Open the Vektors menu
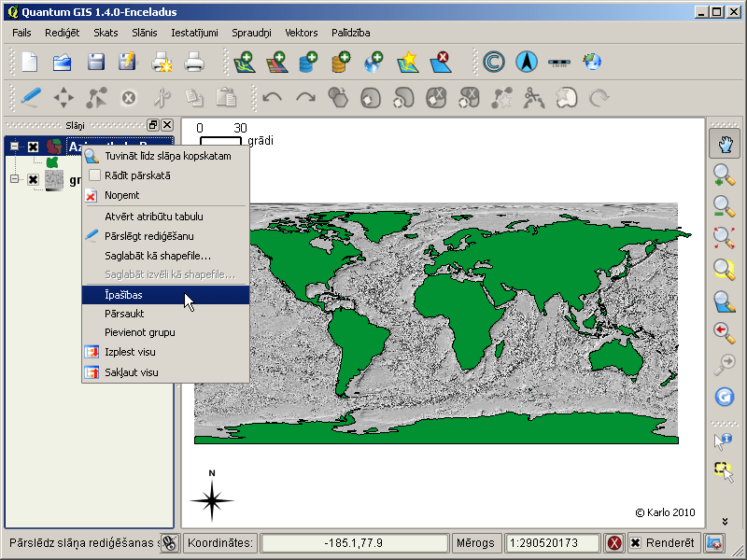Image resolution: width=747 pixels, height=560 pixels. (x=301, y=33)
